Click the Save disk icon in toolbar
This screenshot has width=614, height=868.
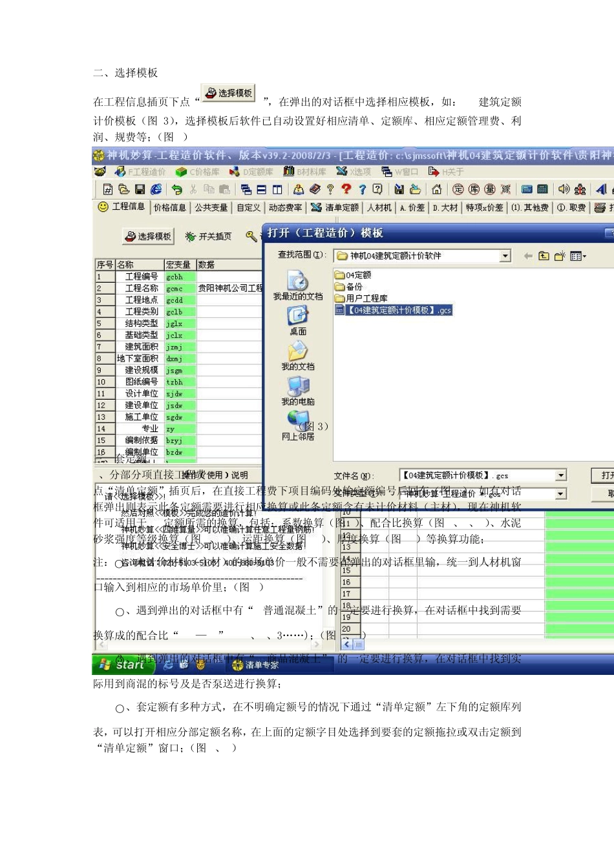(140, 189)
